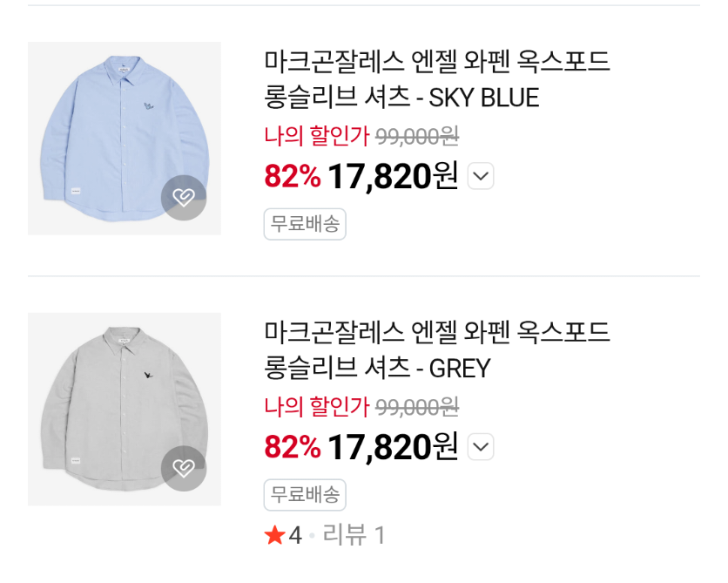Click 나의 할인가 label on the GREY shirt
The image size is (728, 583).
click(x=317, y=407)
